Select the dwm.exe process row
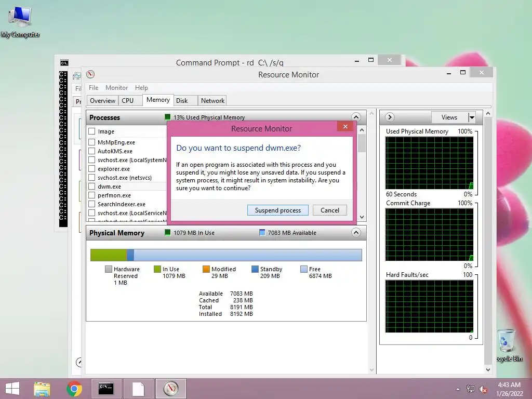 tap(127, 187)
